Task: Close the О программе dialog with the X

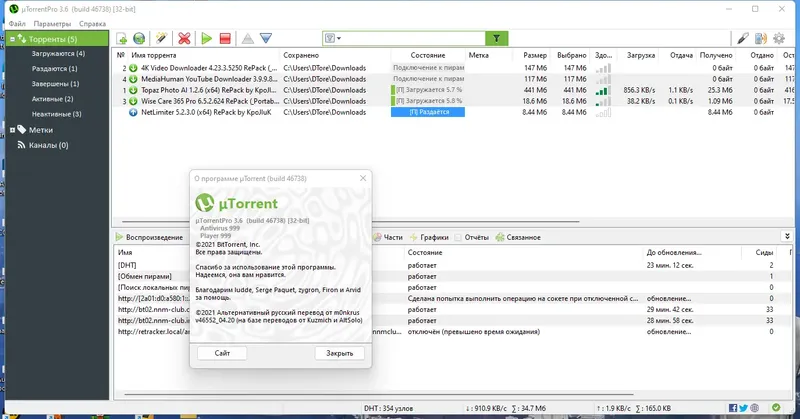Action: click(x=363, y=178)
